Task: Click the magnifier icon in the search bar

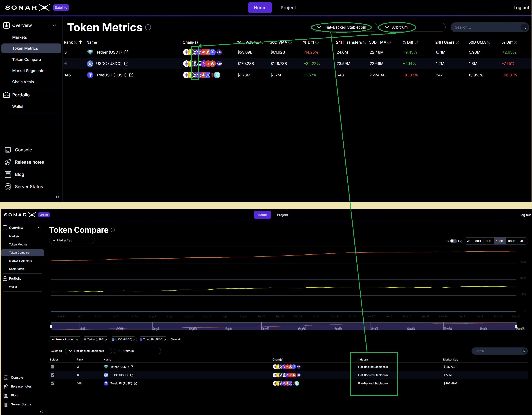Action: [524, 27]
